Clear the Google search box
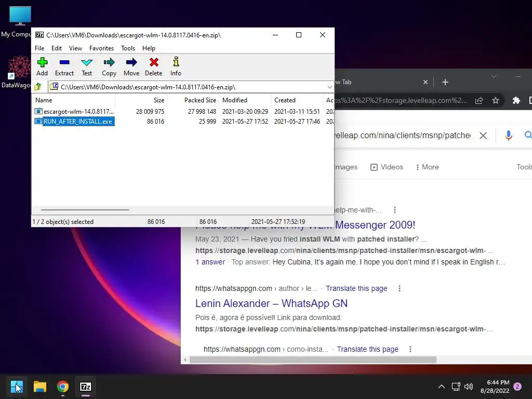 pyautogui.click(x=483, y=136)
